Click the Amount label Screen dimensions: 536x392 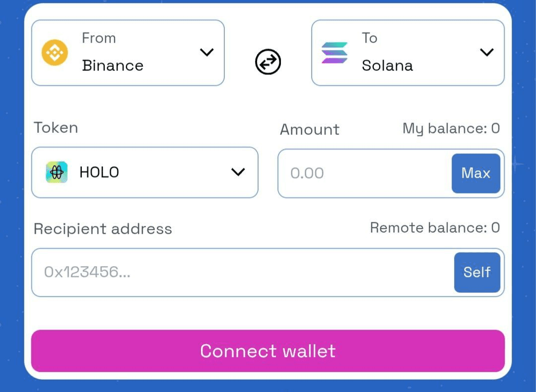pos(310,130)
